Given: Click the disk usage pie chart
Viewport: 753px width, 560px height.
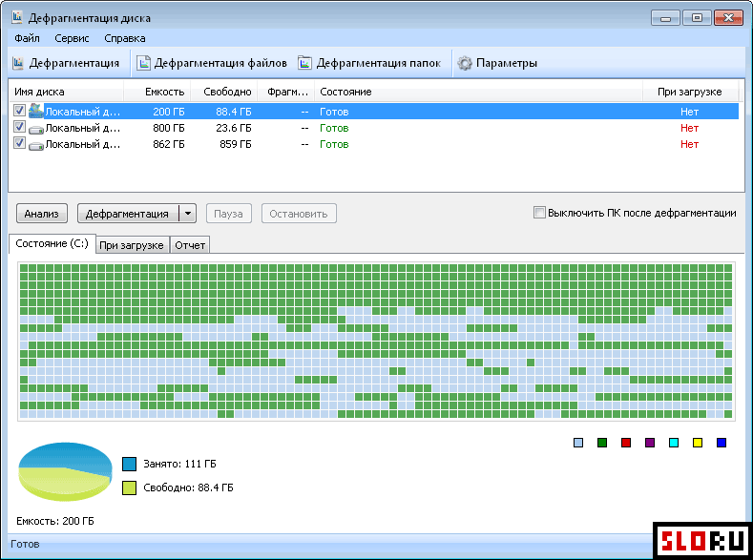Looking at the screenshot, I should click(65, 471).
